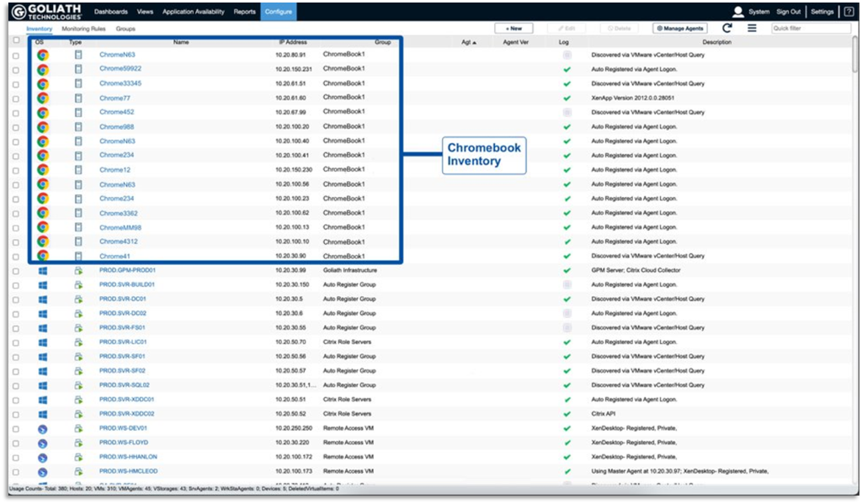The height and width of the screenshot is (504, 862).
Task: Click the device type icon for Chrome988
Action: (x=78, y=126)
